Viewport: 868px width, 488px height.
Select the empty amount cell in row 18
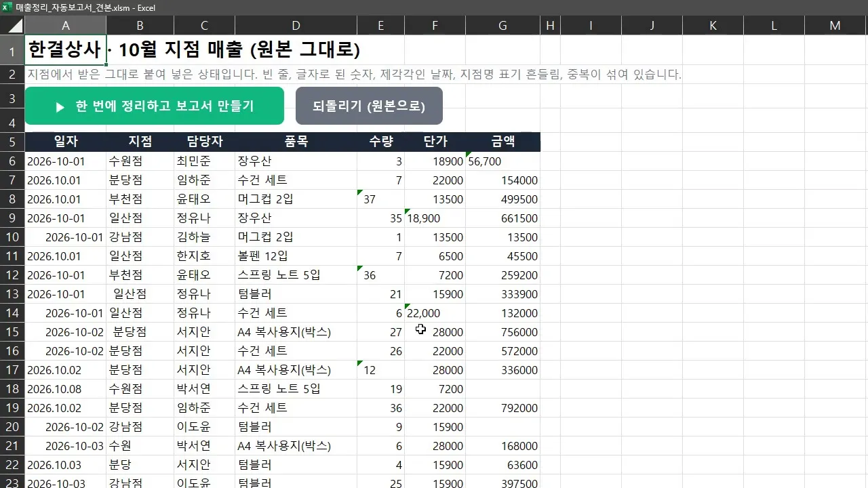tap(502, 389)
